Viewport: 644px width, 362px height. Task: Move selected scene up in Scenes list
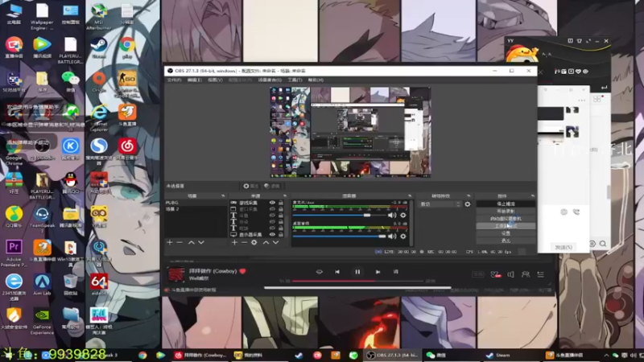(x=191, y=243)
